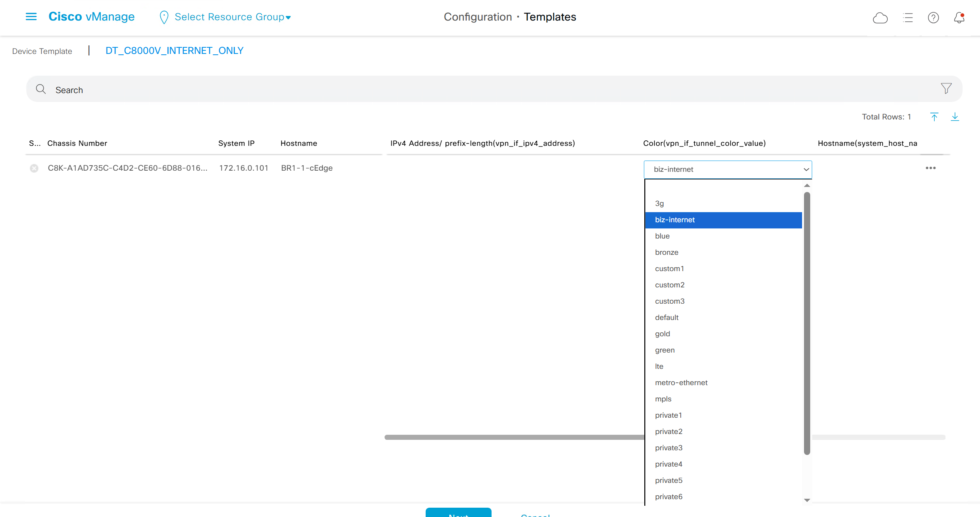Select mpls from color list
The height and width of the screenshot is (517, 980).
click(663, 399)
